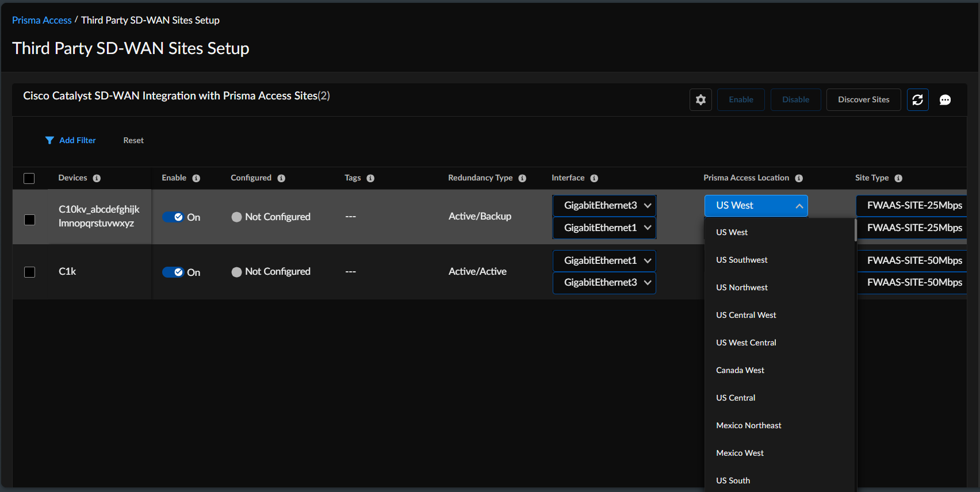Click the Reset filter button

[133, 140]
